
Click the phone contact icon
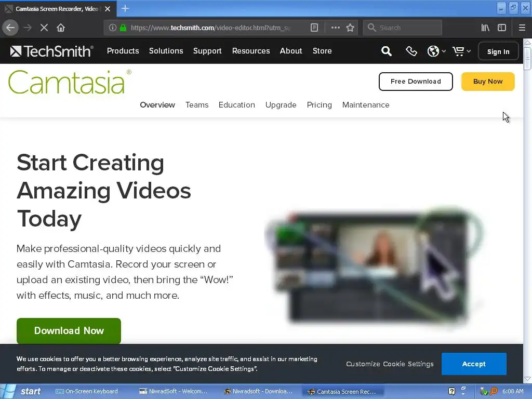tap(411, 51)
